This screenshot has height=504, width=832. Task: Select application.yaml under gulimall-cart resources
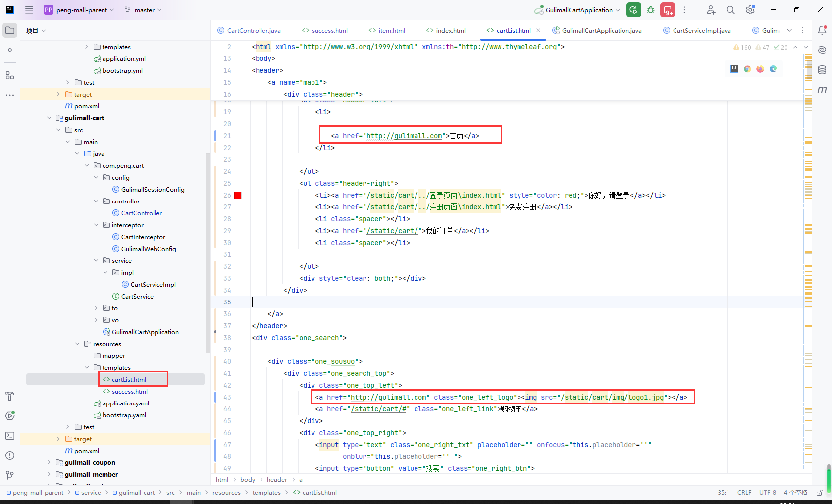pos(126,403)
